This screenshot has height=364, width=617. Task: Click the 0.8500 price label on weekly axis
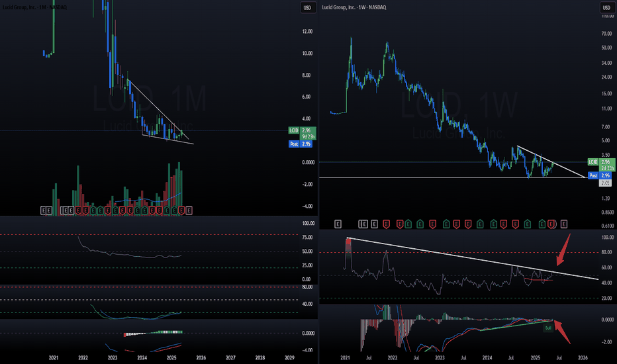[608, 212]
